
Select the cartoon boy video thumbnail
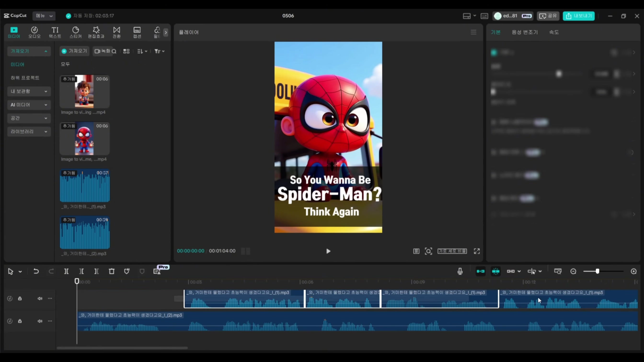pyautogui.click(x=85, y=91)
